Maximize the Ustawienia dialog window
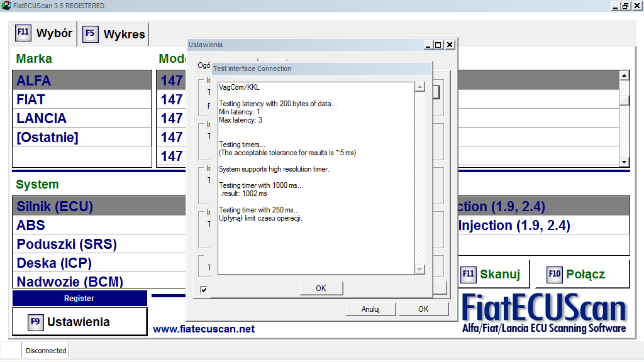Viewport: 644px width, 362px height. (x=438, y=45)
